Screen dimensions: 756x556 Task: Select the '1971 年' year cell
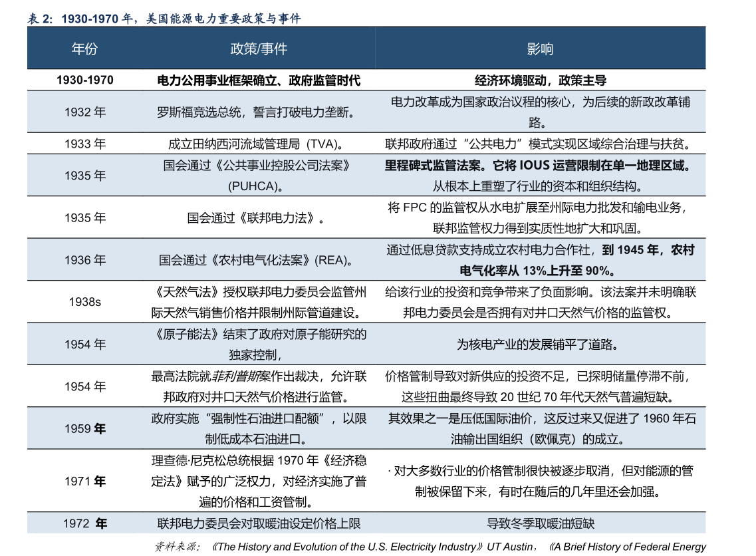coord(85,481)
